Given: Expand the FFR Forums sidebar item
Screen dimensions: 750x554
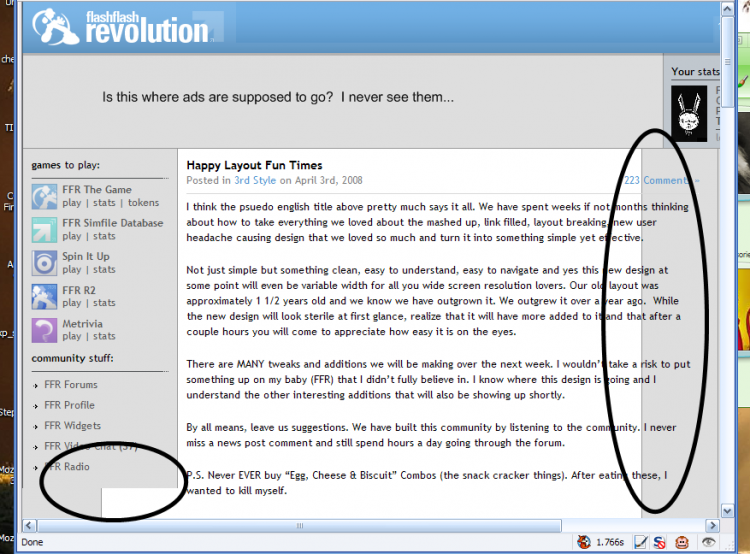Looking at the screenshot, I should click(69, 385).
